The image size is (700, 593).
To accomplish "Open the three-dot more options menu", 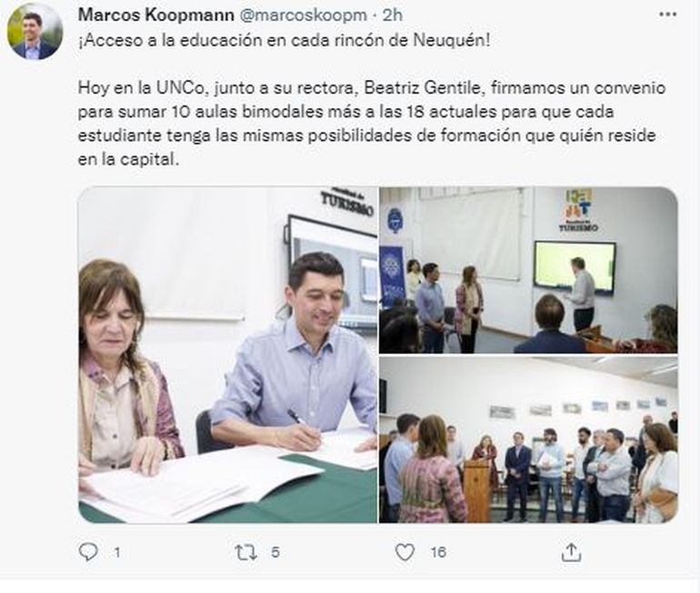I will pos(668,15).
